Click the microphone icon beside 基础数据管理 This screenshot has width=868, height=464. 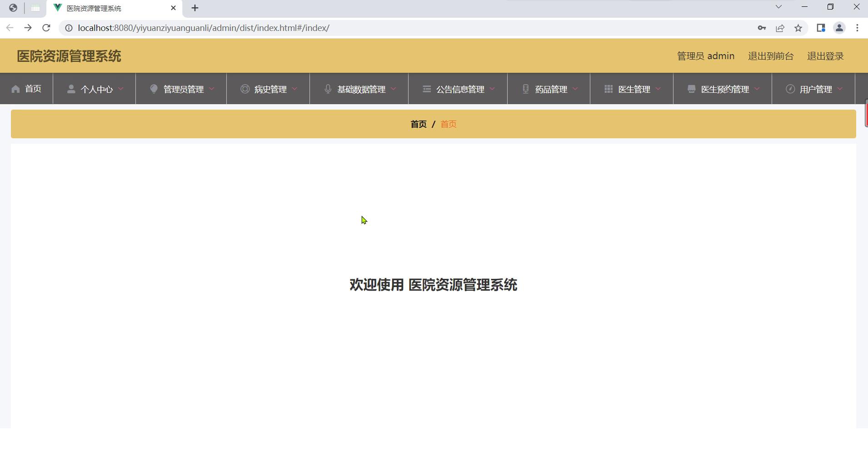click(328, 89)
